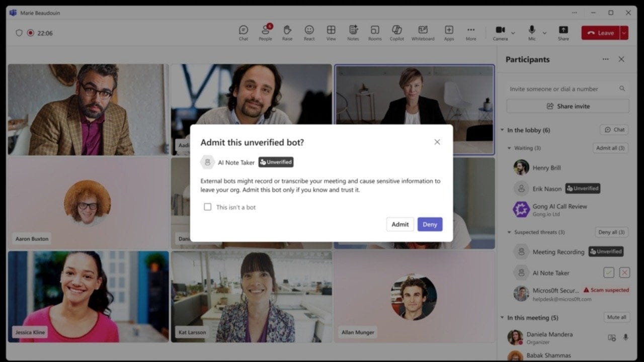The width and height of the screenshot is (644, 362).
Task: Click the Admit button in dialog
Action: pyautogui.click(x=400, y=224)
